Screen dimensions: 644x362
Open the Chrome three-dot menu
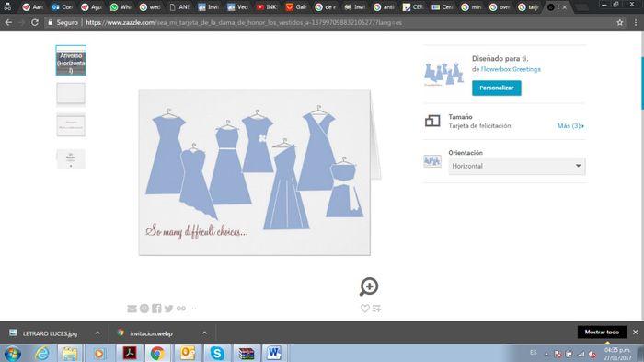(x=636, y=23)
